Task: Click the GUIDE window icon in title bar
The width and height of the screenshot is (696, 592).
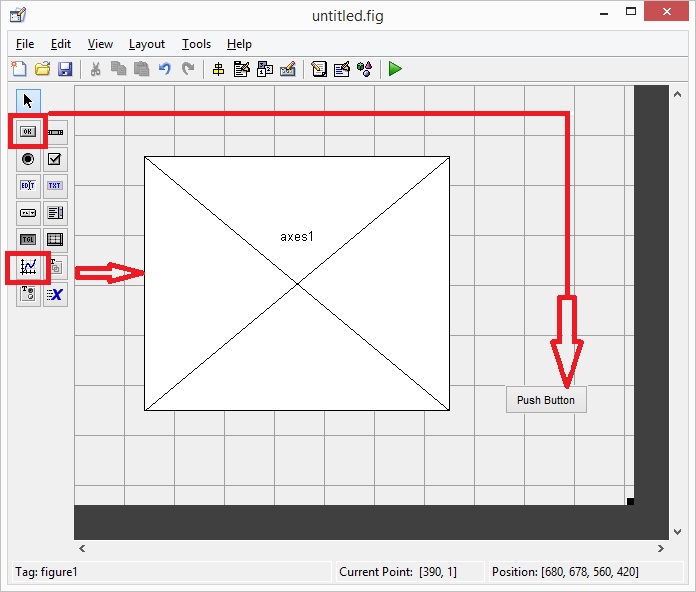Action: (x=18, y=15)
